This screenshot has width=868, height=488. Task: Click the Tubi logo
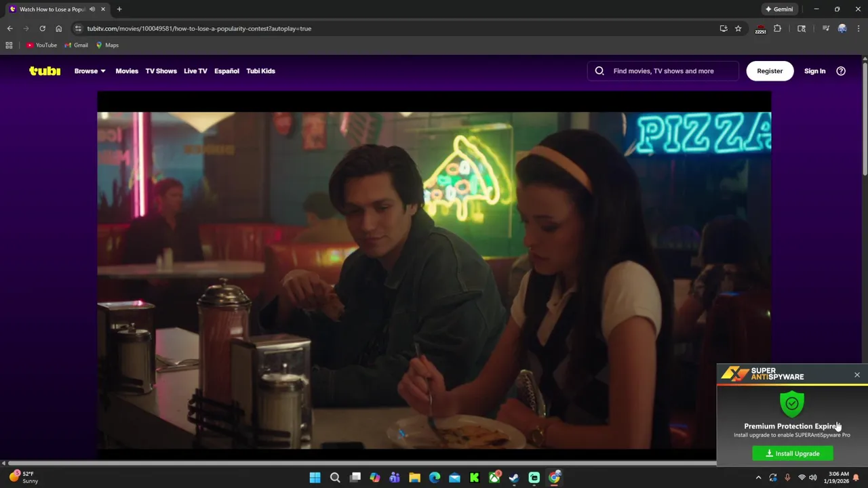[x=45, y=70]
